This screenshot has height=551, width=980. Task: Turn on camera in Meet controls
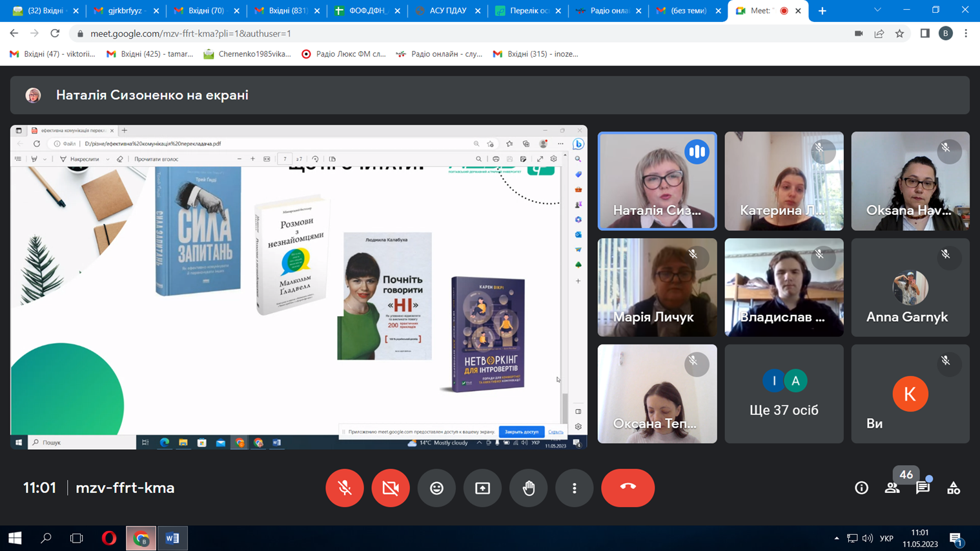tap(391, 488)
